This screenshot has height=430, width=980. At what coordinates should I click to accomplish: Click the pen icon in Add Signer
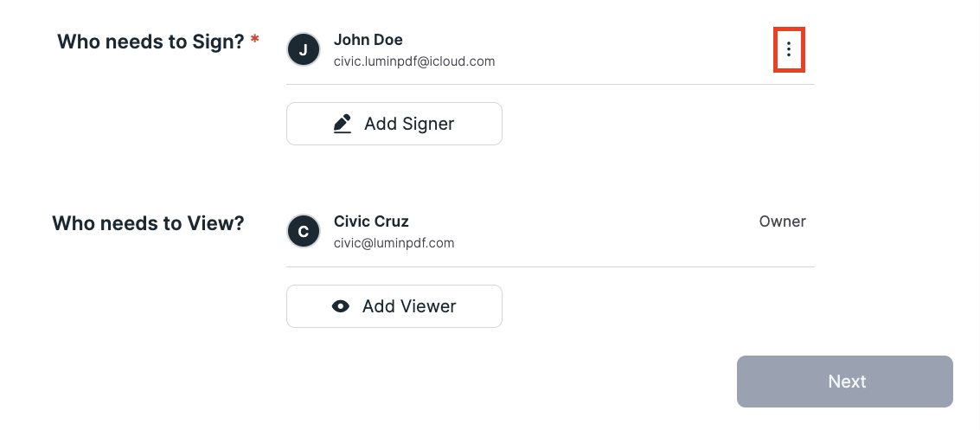point(343,124)
